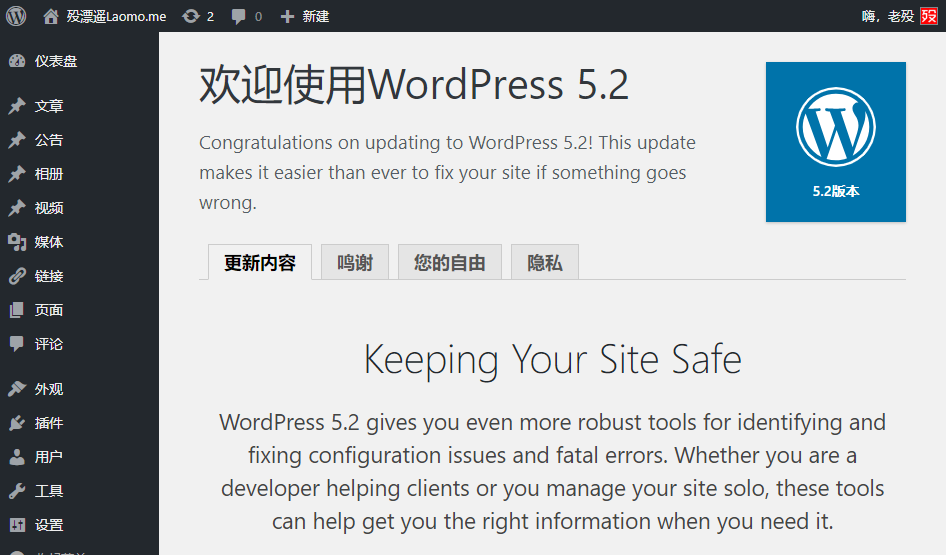This screenshot has width=946, height=555.
Task: Click the pin icon next to 公告
Action: pos(17,140)
